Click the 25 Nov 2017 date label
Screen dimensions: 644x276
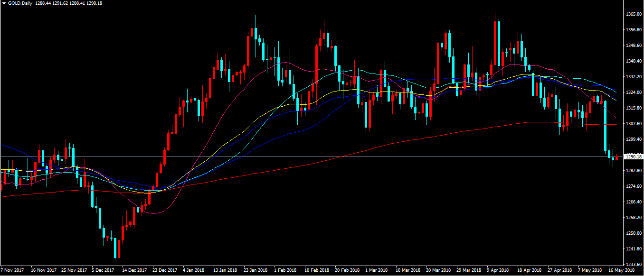(74, 270)
